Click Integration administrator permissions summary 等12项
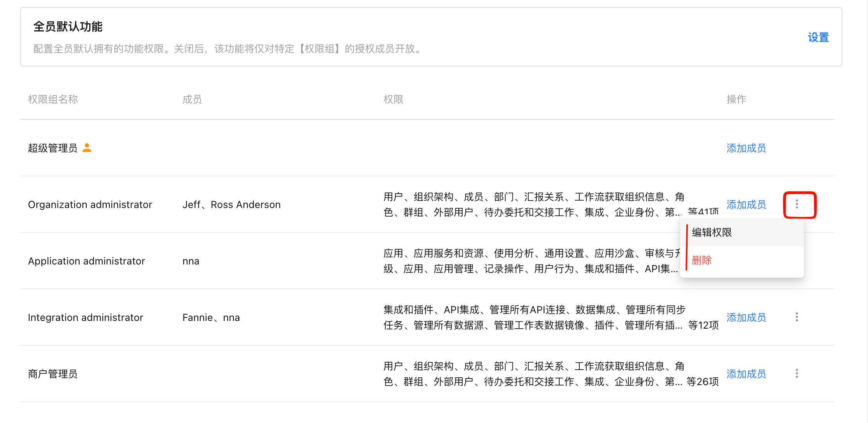This screenshot has height=423, width=868. [703, 325]
